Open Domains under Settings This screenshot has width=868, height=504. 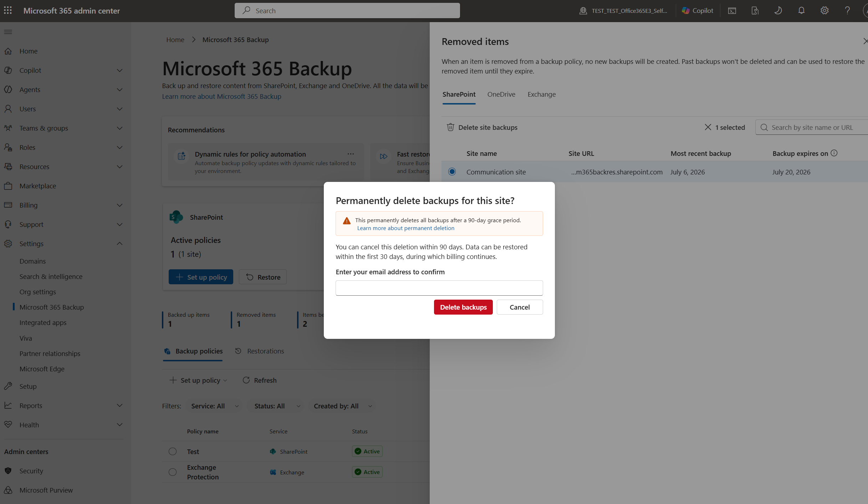coord(32,261)
